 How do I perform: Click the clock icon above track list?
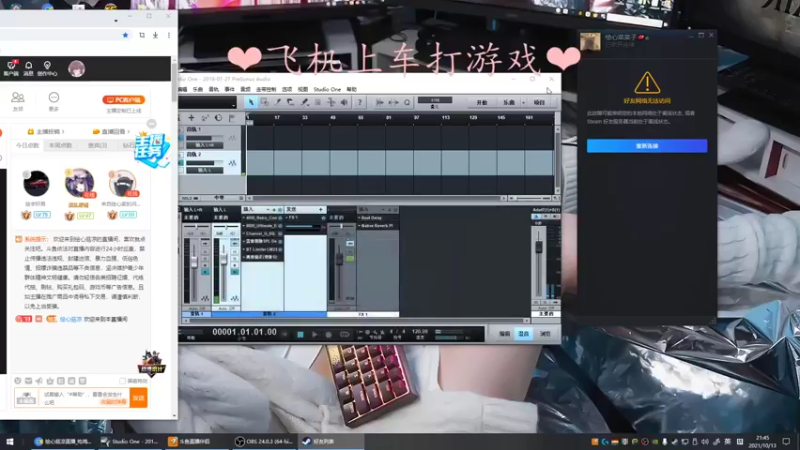[x=218, y=118]
